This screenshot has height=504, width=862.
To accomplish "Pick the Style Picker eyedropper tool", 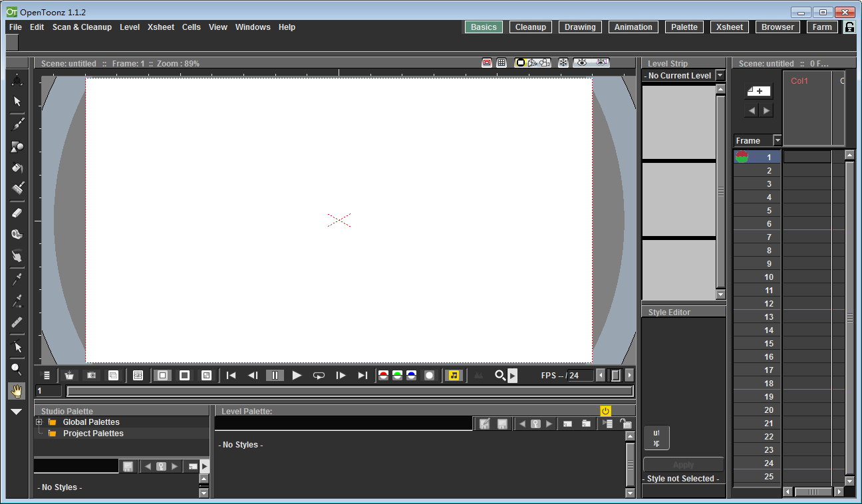I will tap(17, 279).
